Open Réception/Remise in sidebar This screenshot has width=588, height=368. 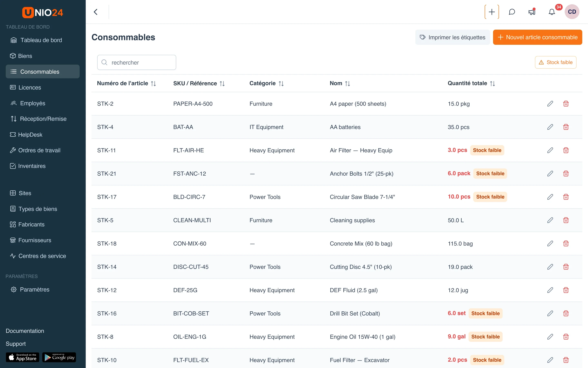click(x=42, y=119)
